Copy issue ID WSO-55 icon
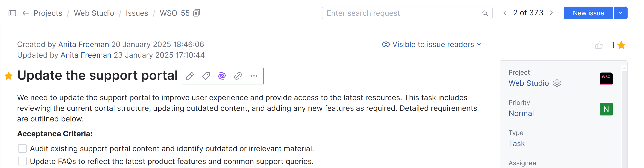 point(197,13)
